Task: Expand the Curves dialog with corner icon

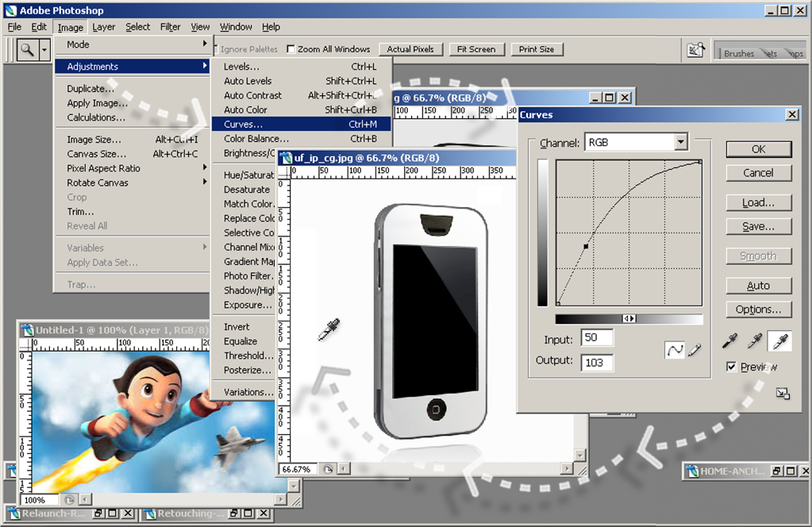Action: point(783,394)
